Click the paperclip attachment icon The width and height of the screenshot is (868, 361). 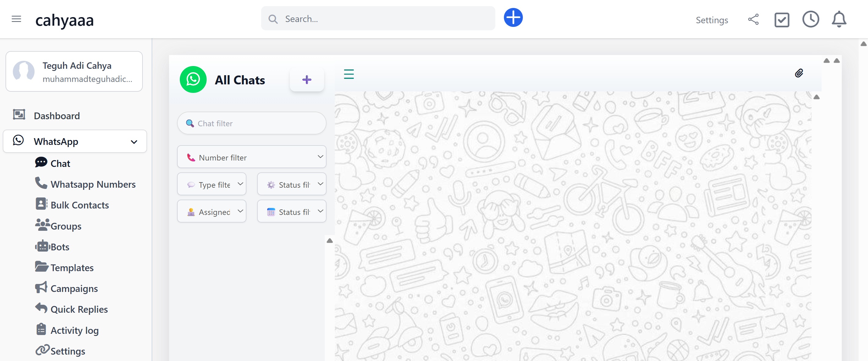(799, 73)
